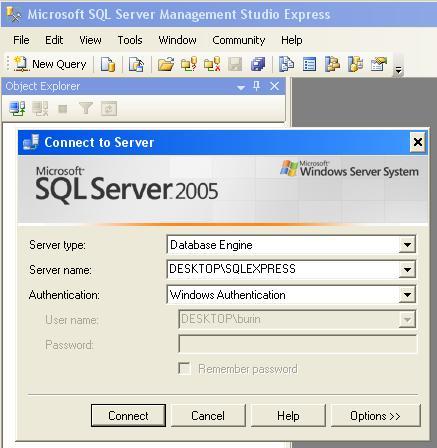Open the Summary list icon in toolbar
Screen dimensions: 437x448
point(309,64)
